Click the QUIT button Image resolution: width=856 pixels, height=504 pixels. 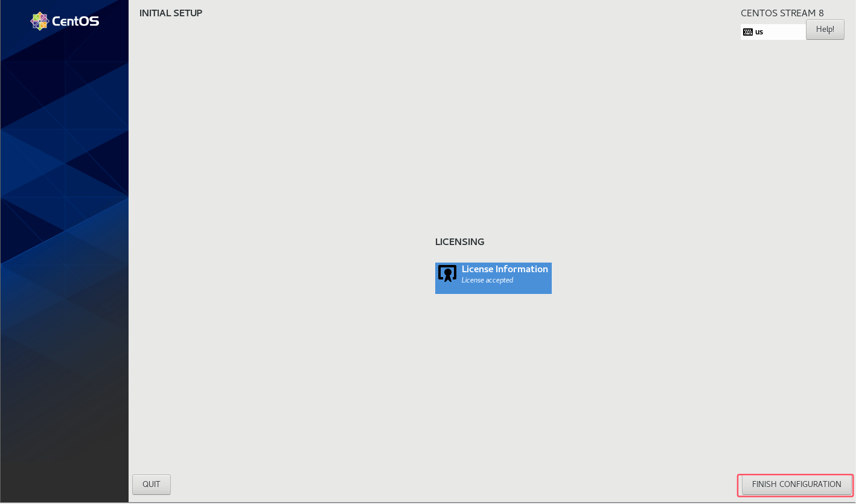(152, 485)
